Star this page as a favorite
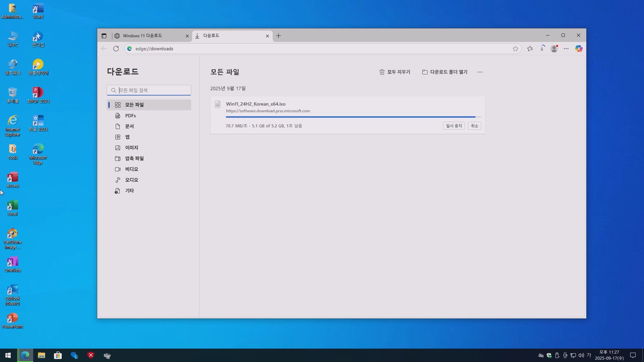Viewport: 644px width, 362px height. click(516, 49)
